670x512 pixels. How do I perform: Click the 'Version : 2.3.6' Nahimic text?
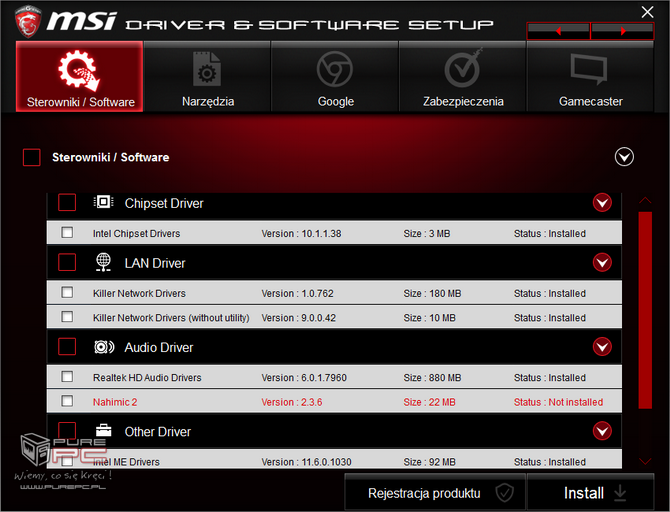[291, 402]
